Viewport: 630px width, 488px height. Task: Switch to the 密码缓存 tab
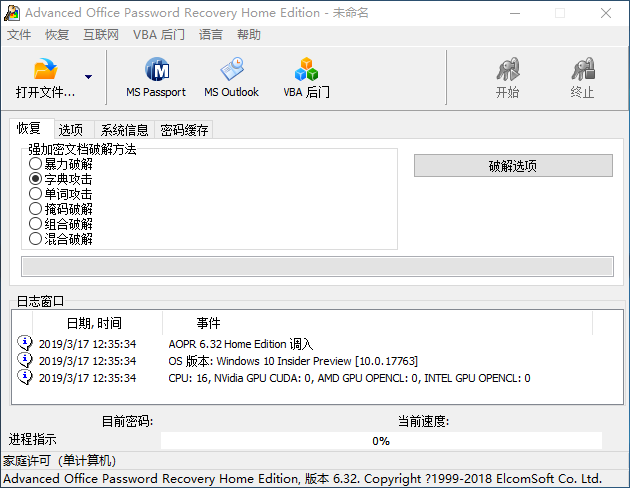tap(184, 130)
